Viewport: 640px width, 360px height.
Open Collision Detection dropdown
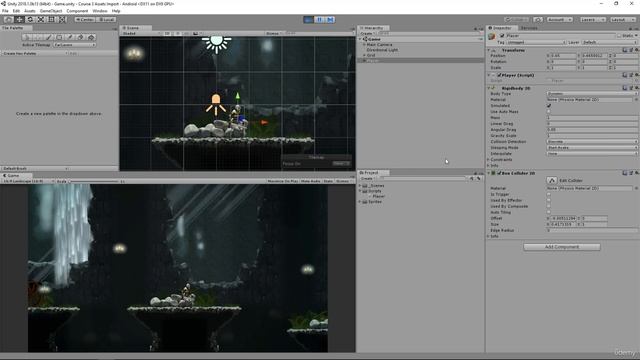(592, 142)
